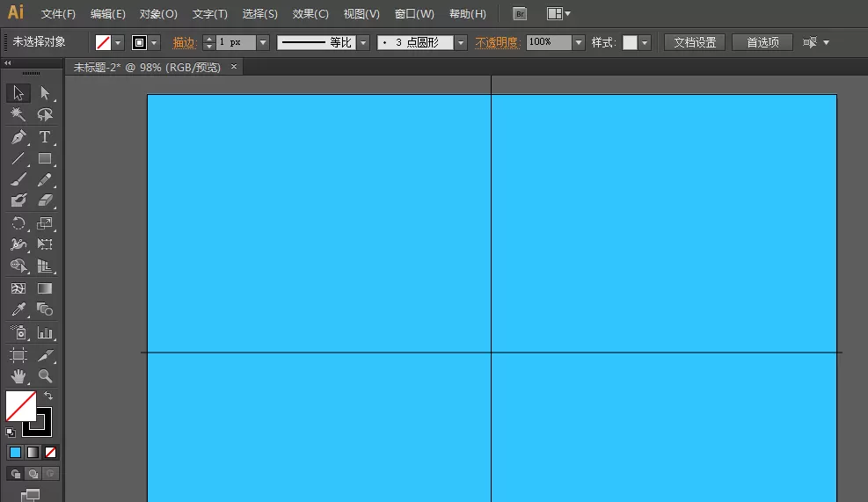Open the stroke weight dropdown
868x502 pixels.
click(x=263, y=42)
